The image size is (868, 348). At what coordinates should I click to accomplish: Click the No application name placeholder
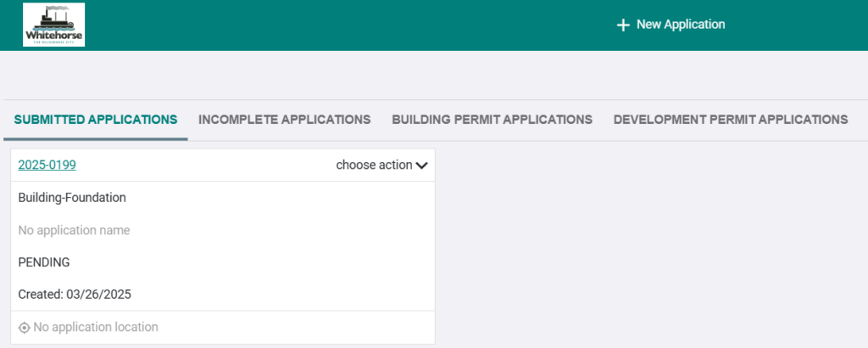(74, 230)
